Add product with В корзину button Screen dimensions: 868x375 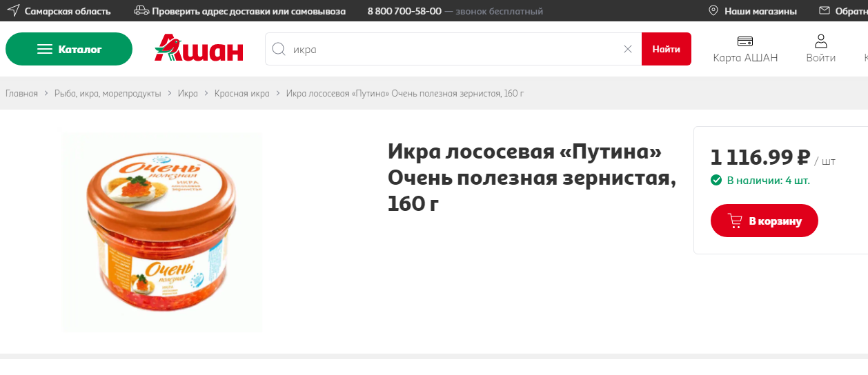click(765, 221)
